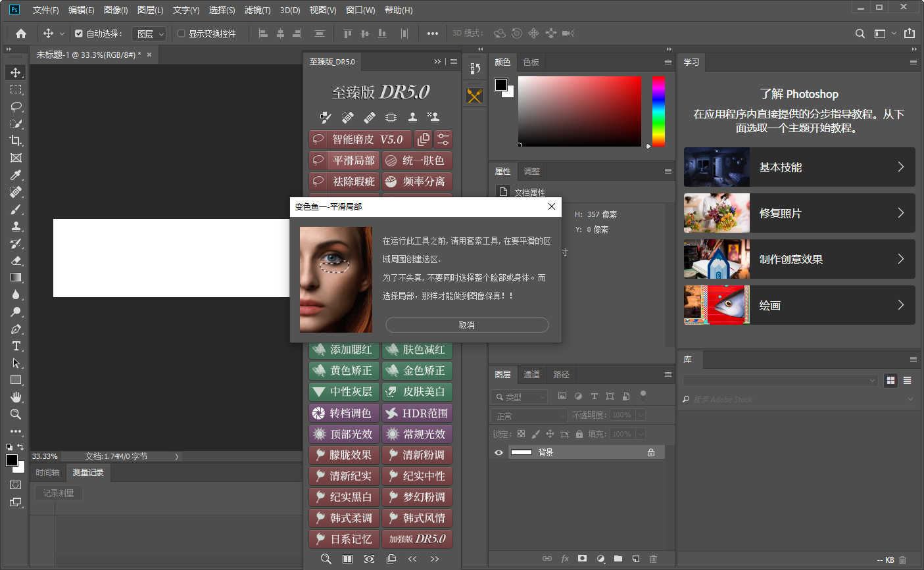Toggle Quick Mask mode icon
Image resolution: width=924 pixels, height=570 pixels.
click(x=16, y=485)
